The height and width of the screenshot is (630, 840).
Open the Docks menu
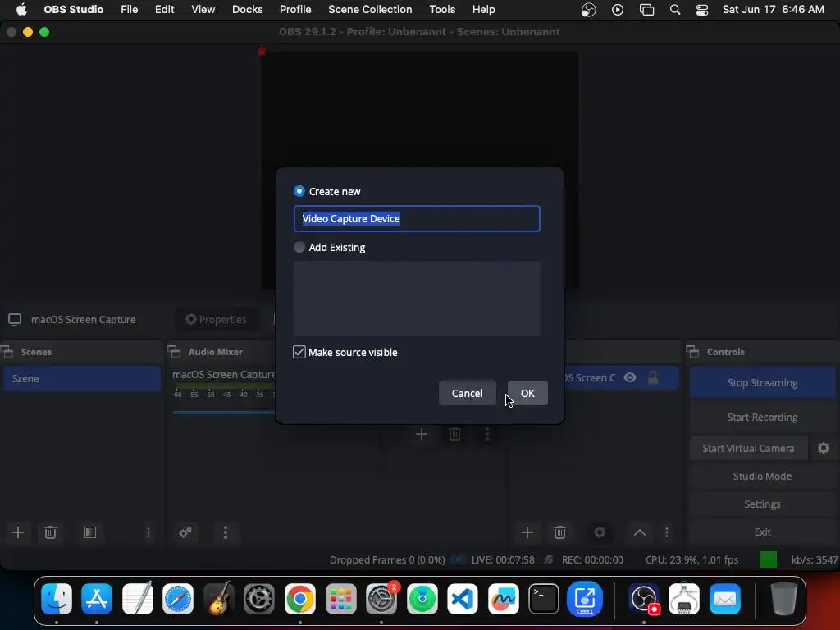pyautogui.click(x=247, y=9)
